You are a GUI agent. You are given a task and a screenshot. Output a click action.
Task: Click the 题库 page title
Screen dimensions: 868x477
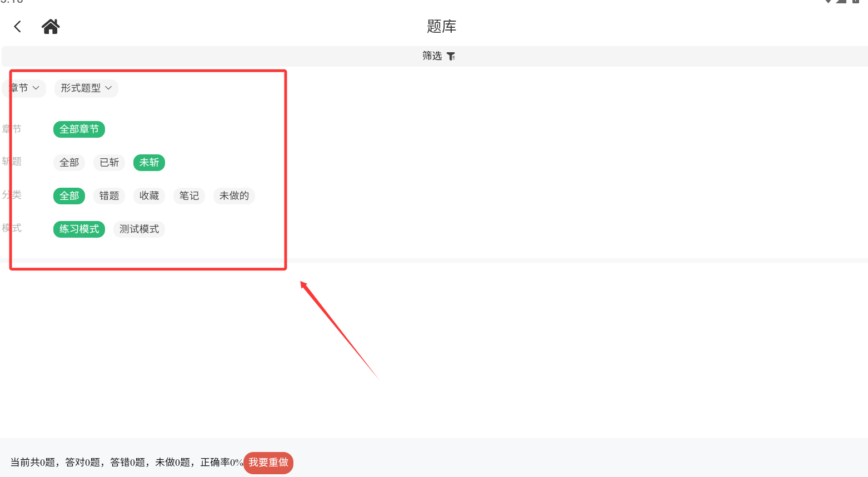442,27
